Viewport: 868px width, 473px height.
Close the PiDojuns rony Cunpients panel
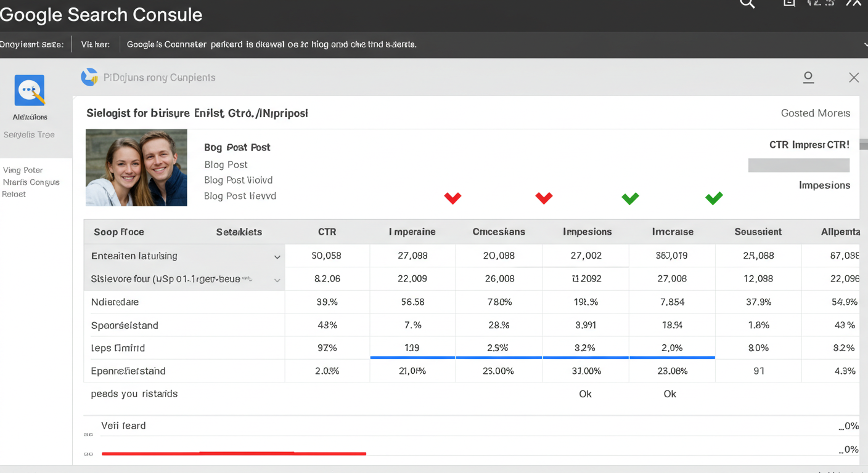854,77
